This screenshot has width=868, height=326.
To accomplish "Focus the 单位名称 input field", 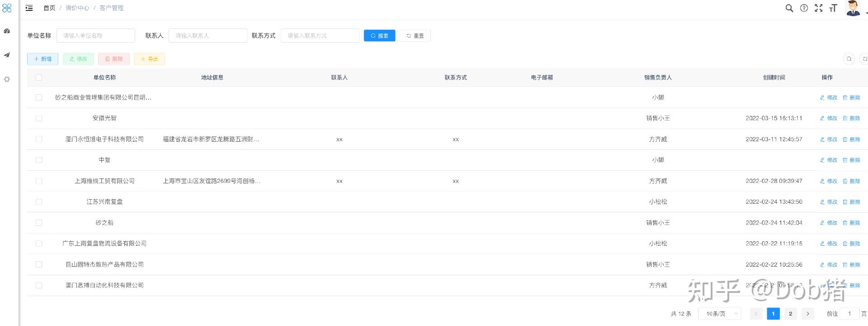I will [96, 36].
